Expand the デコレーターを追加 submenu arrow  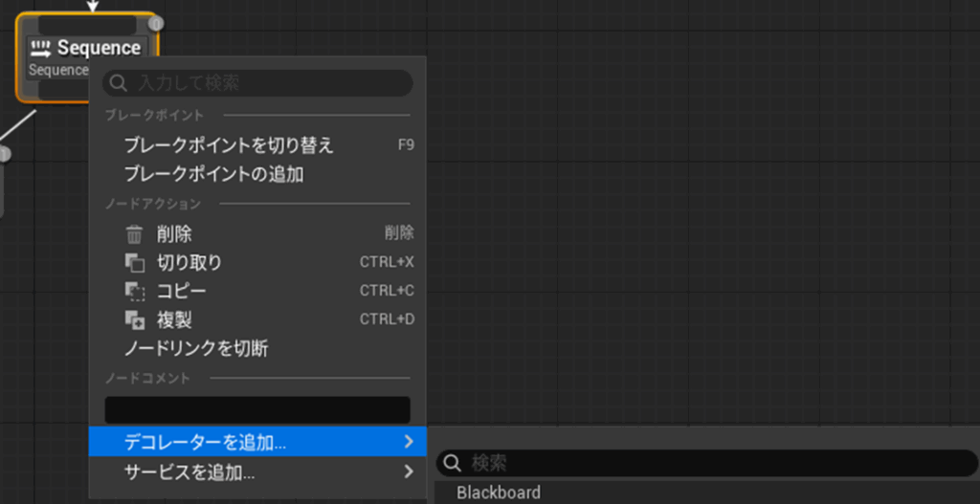click(409, 442)
